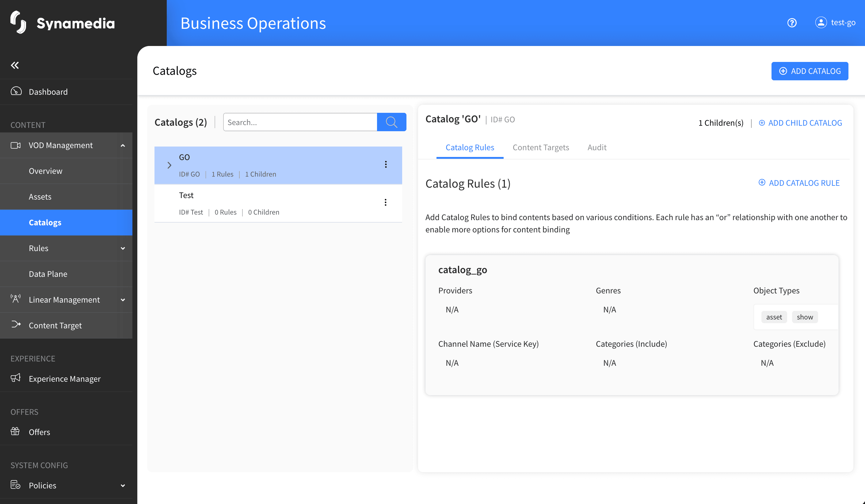Select Catalogs in sidebar
865x504 pixels.
[66, 223]
